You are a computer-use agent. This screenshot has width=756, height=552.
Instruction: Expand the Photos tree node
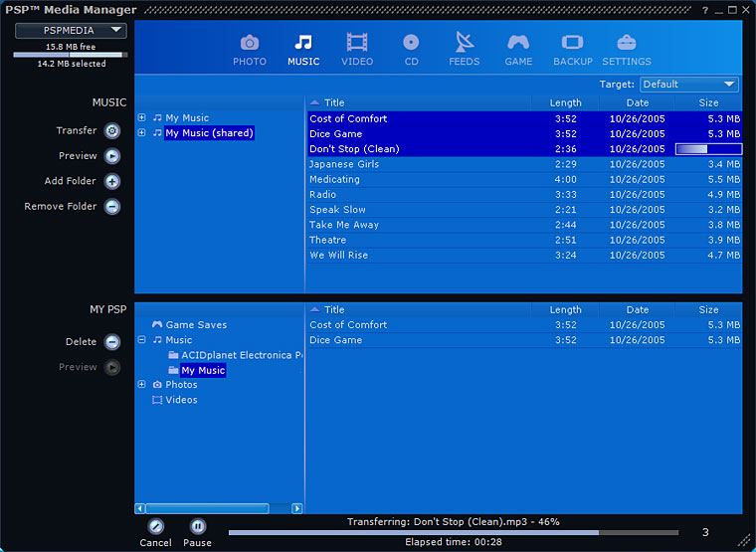[142, 385]
